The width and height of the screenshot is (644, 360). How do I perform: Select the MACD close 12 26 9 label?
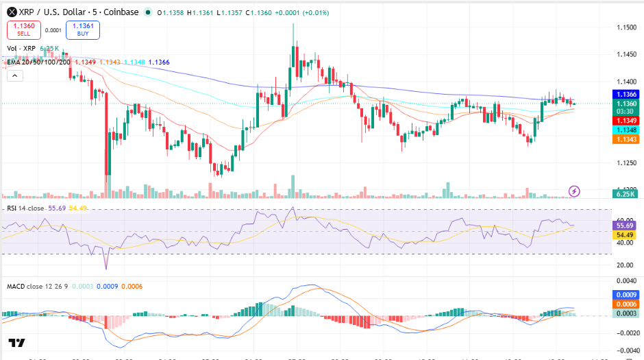[38, 287]
